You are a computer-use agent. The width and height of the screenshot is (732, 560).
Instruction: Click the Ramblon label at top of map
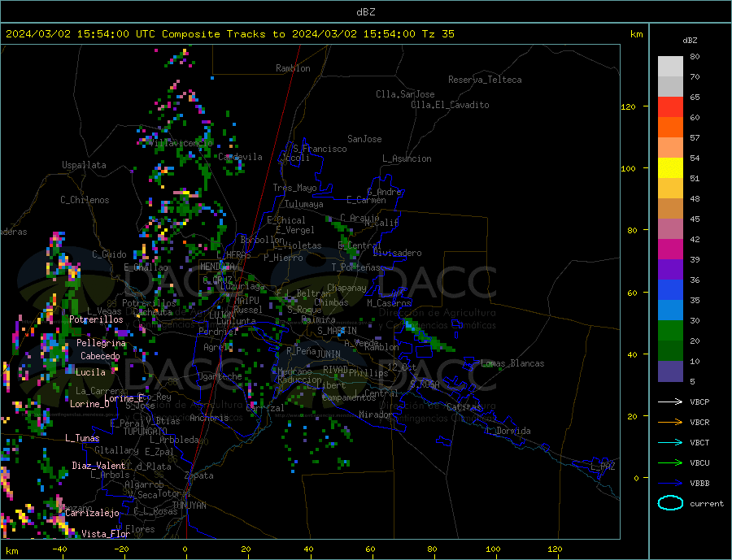tap(293, 68)
